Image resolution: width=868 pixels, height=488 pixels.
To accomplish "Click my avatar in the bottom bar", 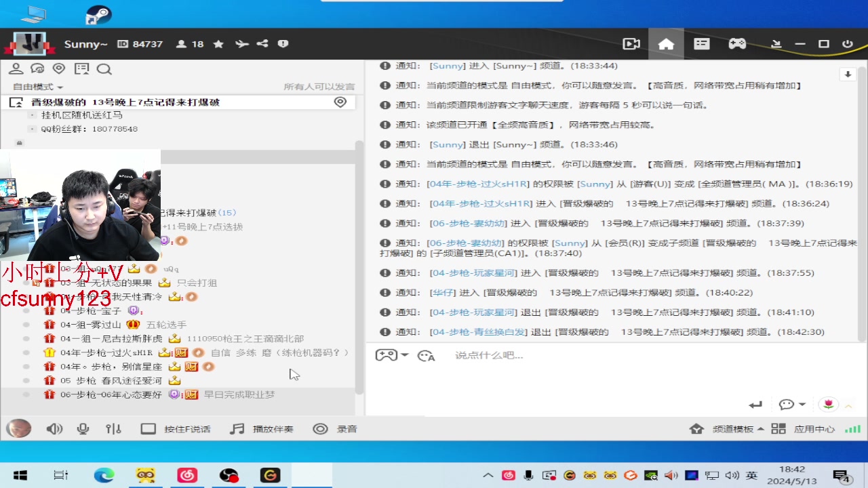I will [x=19, y=428].
